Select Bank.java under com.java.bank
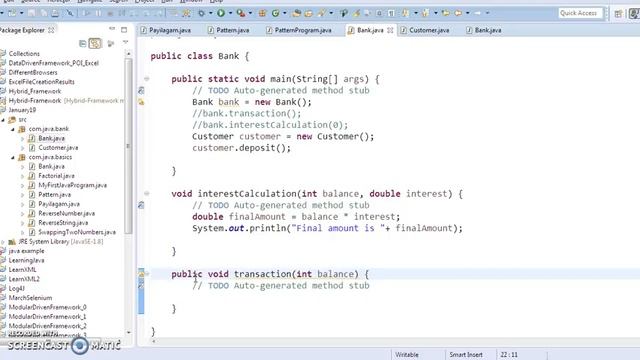The height and width of the screenshot is (360, 640). [x=51, y=138]
